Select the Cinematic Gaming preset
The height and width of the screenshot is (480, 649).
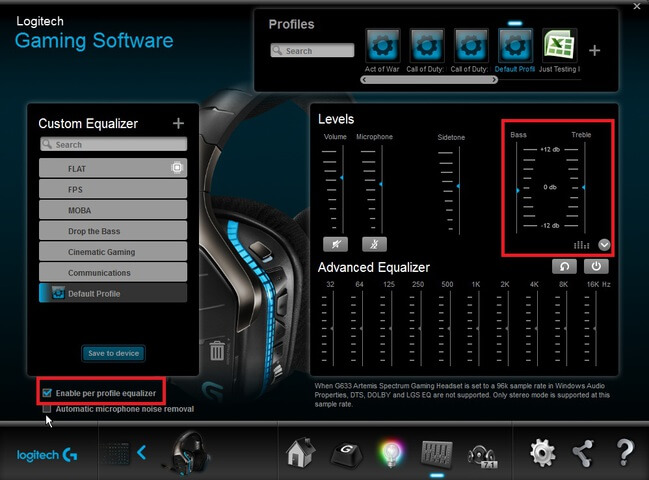pos(113,252)
